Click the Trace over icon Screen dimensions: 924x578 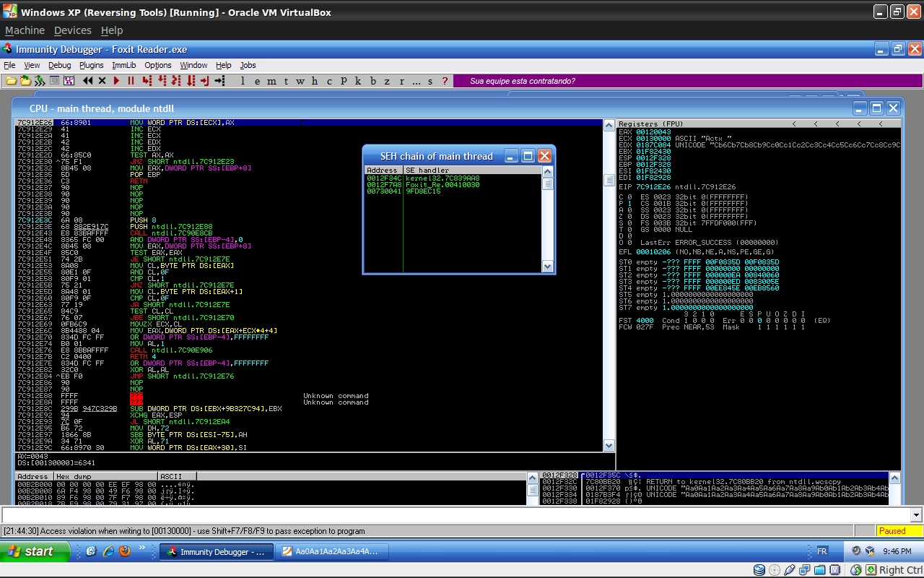tap(191, 80)
